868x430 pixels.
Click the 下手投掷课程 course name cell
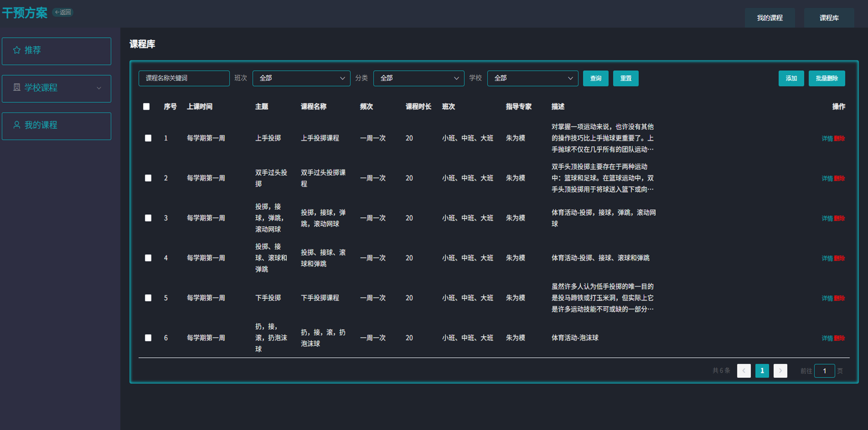coord(320,298)
